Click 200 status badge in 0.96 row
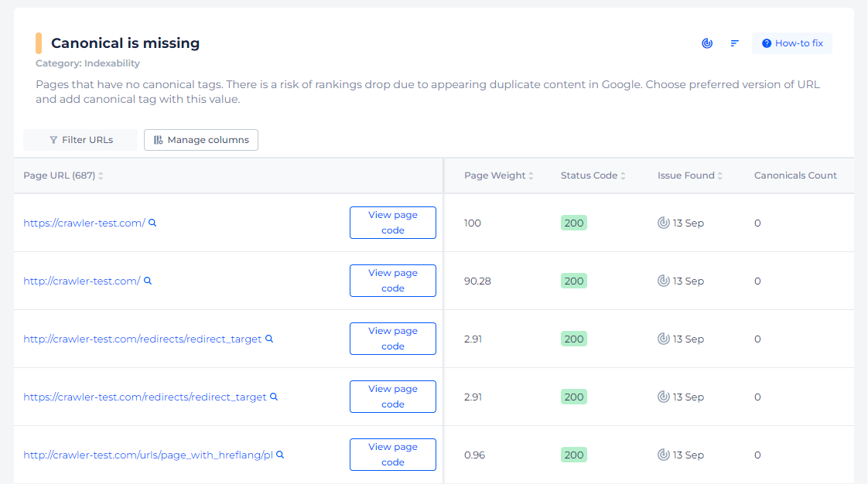This screenshot has width=868, height=484. coord(573,455)
